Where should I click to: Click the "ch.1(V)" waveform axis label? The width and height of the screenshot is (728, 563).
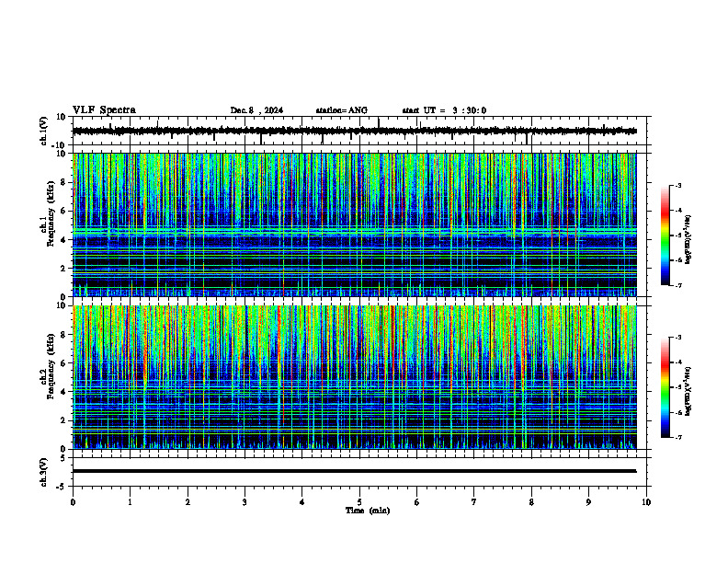point(43,131)
